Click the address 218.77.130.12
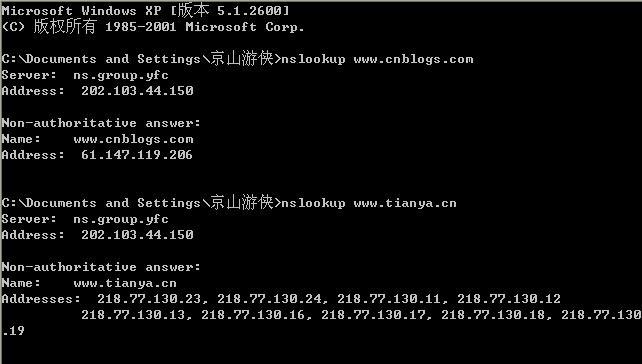642x364 pixels. point(509,299)
